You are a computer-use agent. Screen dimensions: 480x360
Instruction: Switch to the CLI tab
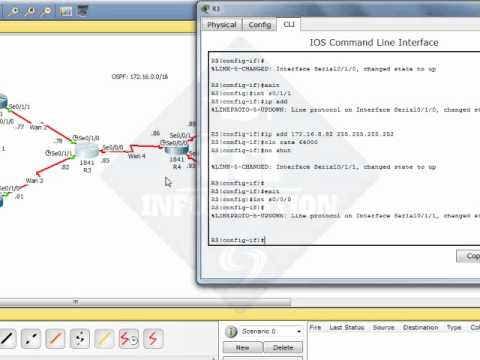point(289,24)
